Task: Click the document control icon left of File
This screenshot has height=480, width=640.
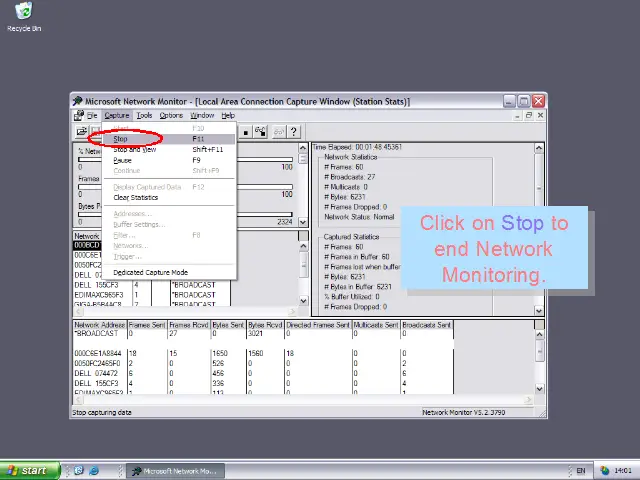Action: tap(79, 116)
